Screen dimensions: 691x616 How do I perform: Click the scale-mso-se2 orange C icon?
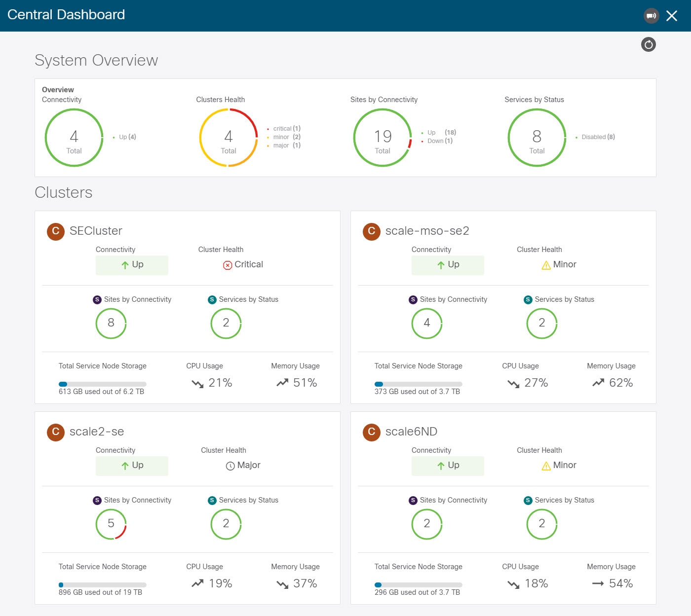pos(372,231)
